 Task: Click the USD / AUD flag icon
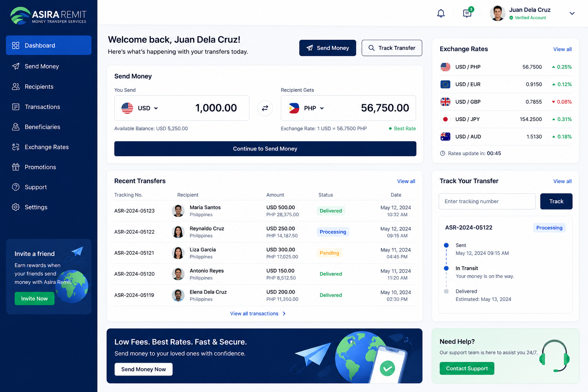tap(445, 137)
